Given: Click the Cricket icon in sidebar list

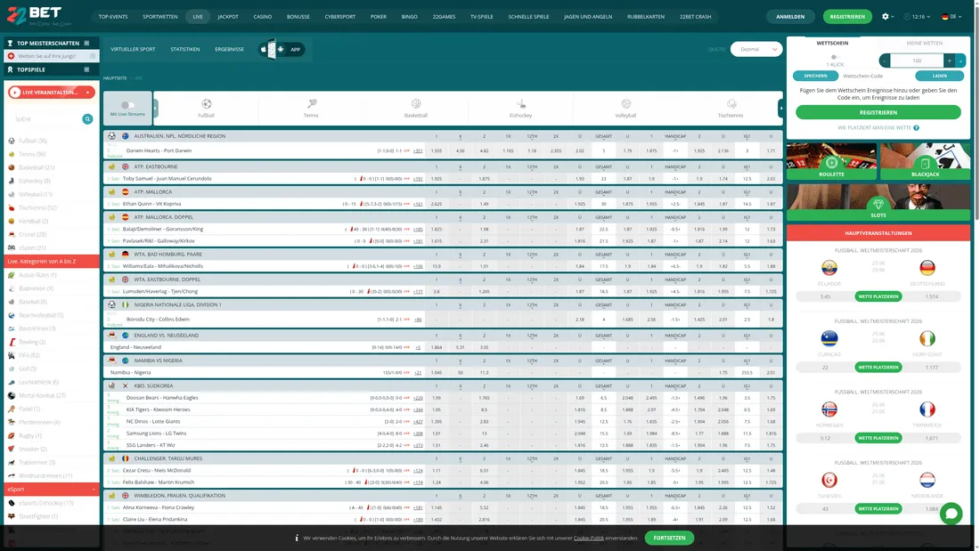Looking at the screenshot, I should pyautogui.click(x=12, y=234).
